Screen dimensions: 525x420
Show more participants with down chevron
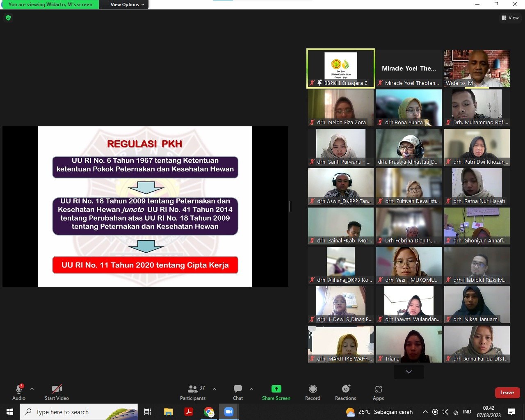point(409,372)
